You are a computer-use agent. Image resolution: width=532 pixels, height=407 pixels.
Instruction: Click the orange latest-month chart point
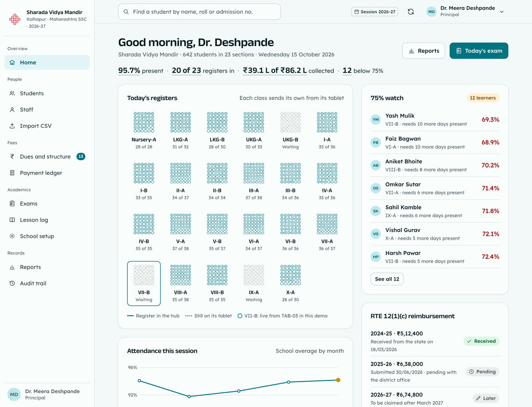coord(338,380)
